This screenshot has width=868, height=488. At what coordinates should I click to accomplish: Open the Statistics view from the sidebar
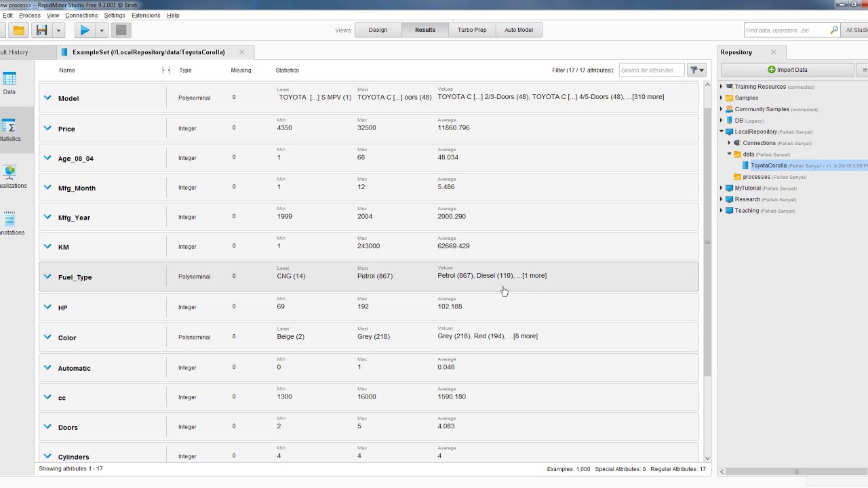pos(9,130)
